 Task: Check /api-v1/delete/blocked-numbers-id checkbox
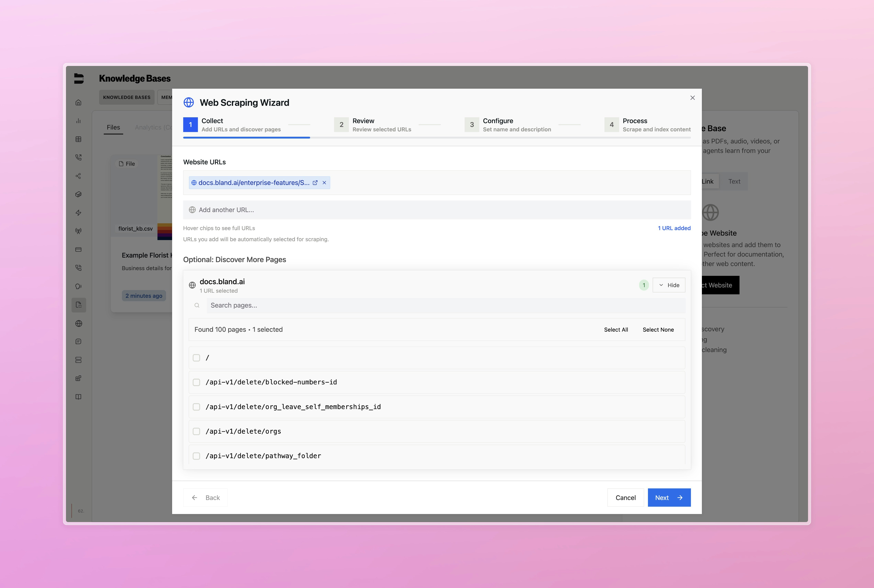(196, 382)
